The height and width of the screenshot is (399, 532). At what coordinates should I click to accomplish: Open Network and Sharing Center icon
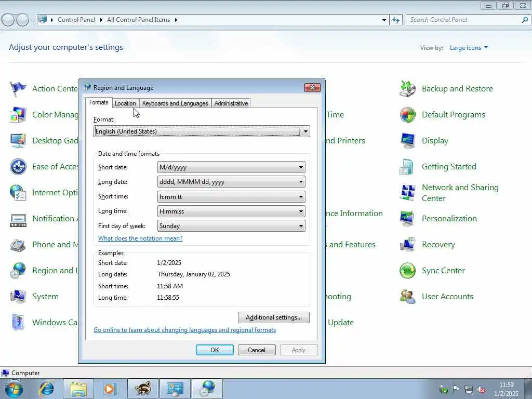click(x=407, y=193)
